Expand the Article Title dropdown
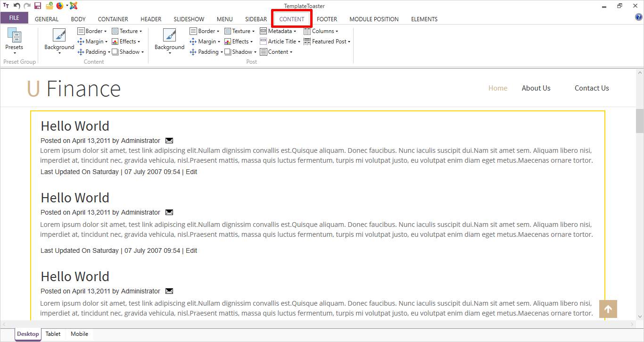The height and width of the screenshot is (342, 644). 280,42
